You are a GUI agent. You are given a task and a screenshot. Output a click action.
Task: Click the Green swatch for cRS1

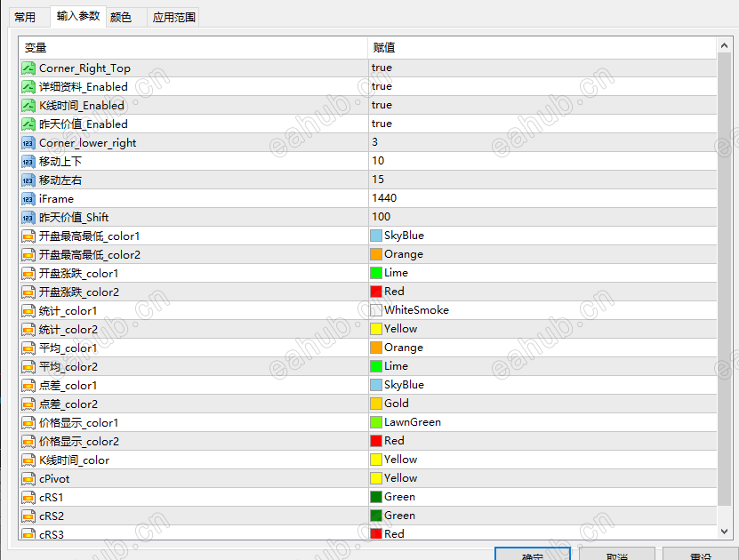click(x=376, y=497)
